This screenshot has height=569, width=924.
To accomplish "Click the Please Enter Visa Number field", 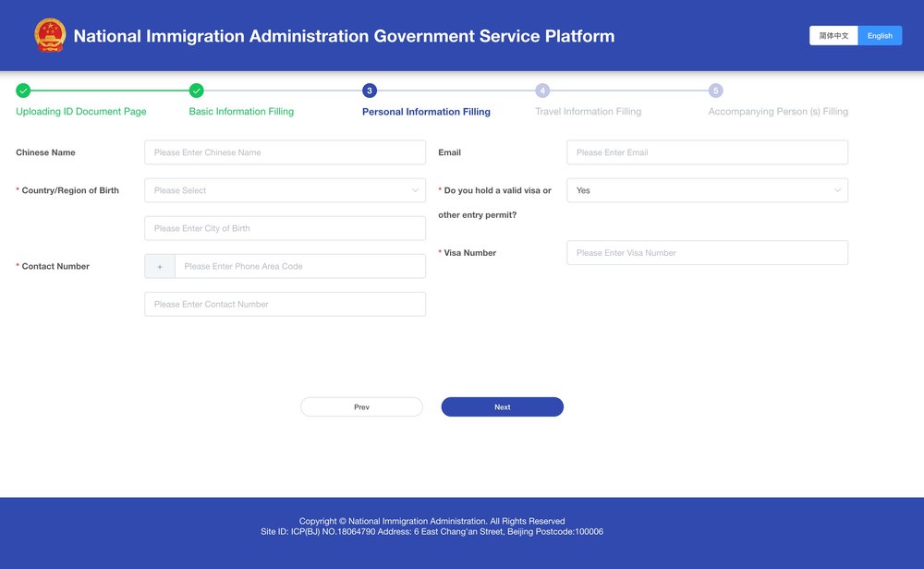I will click(x=707, y=252).
